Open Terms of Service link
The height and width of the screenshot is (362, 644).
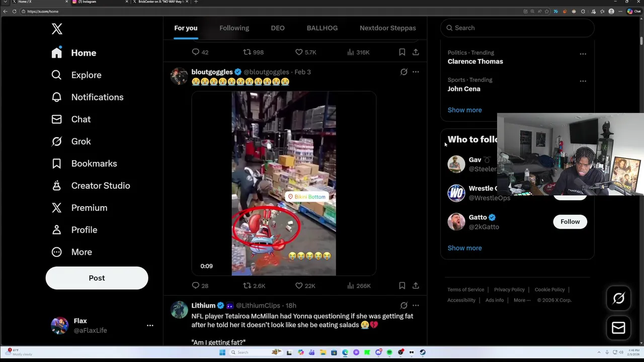point(466,290)
